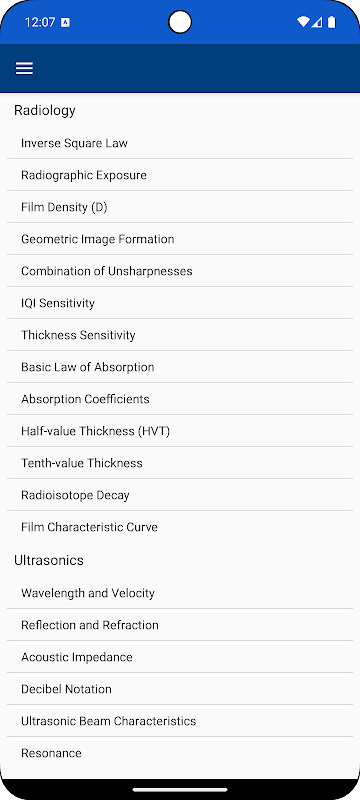The image size is (360, 800).
Task: Open the hamburger navigation menu
Action: pos(24,68)
